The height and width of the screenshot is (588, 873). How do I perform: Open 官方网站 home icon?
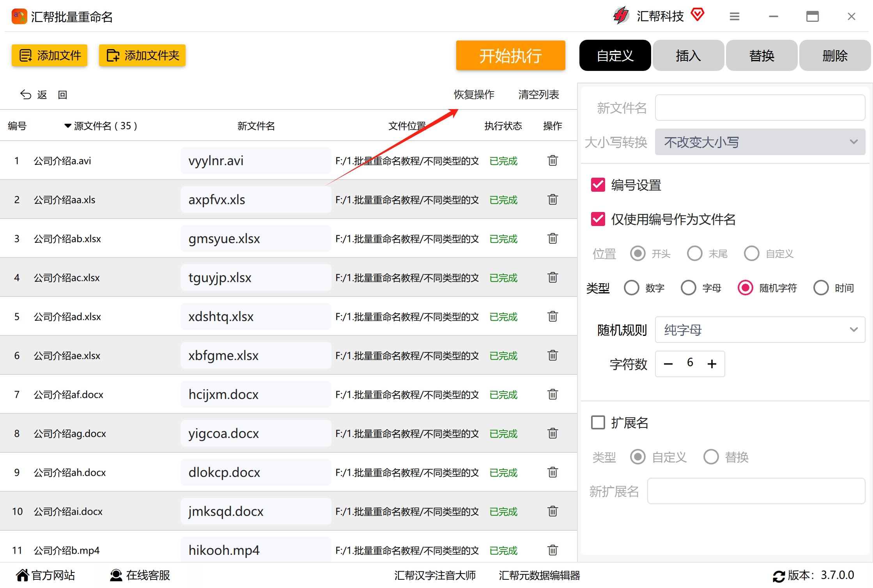click(x=23, y=575)
